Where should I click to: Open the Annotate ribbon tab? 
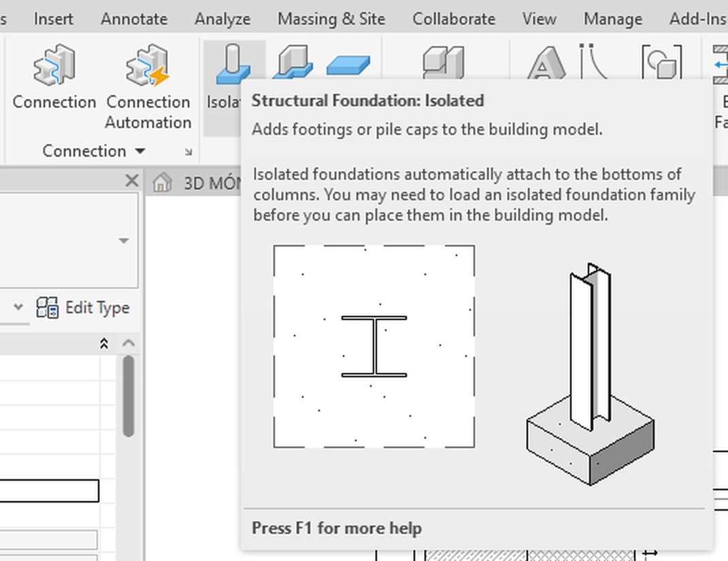(134, 19)
